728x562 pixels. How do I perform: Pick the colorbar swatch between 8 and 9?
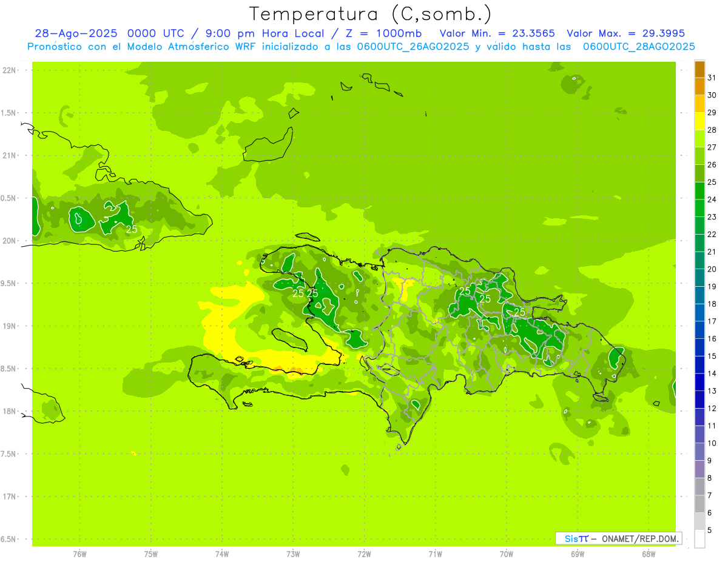coord(699,469)
